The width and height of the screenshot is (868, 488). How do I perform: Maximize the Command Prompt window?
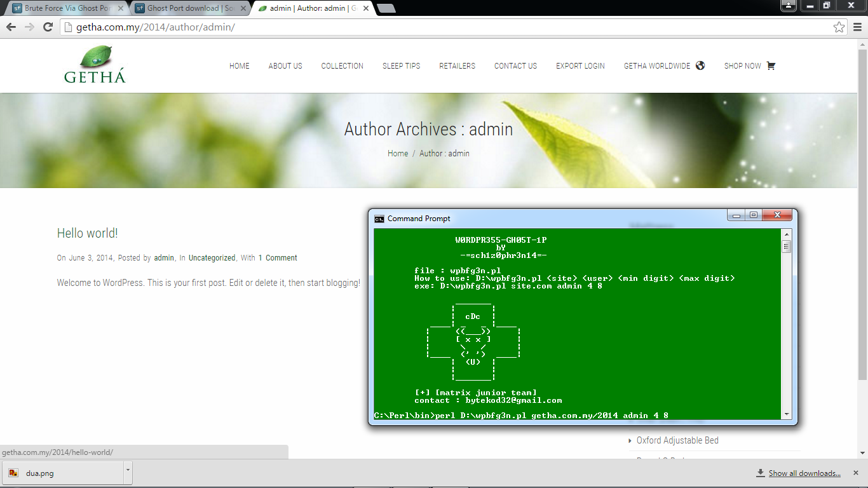pos(753,216)
